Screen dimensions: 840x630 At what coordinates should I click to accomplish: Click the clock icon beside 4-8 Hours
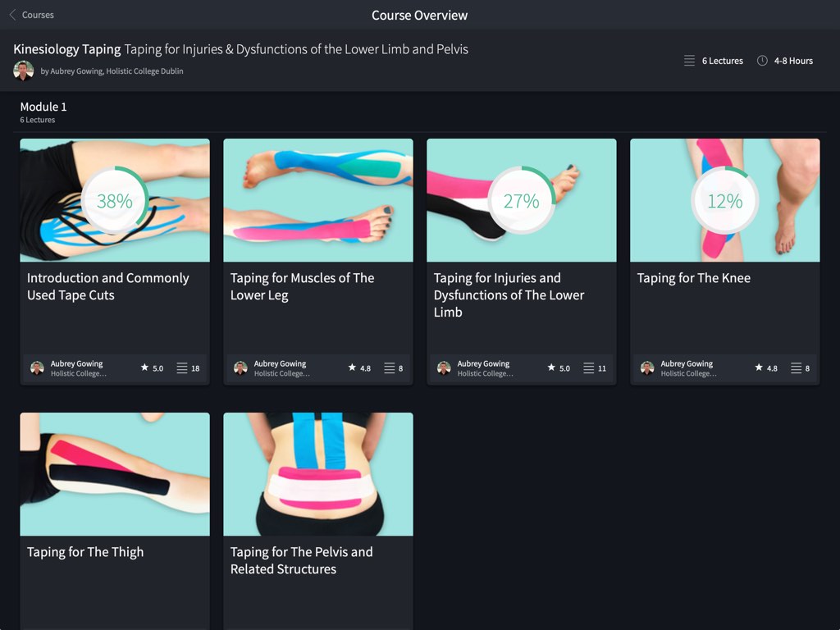[x=762, y=61]
